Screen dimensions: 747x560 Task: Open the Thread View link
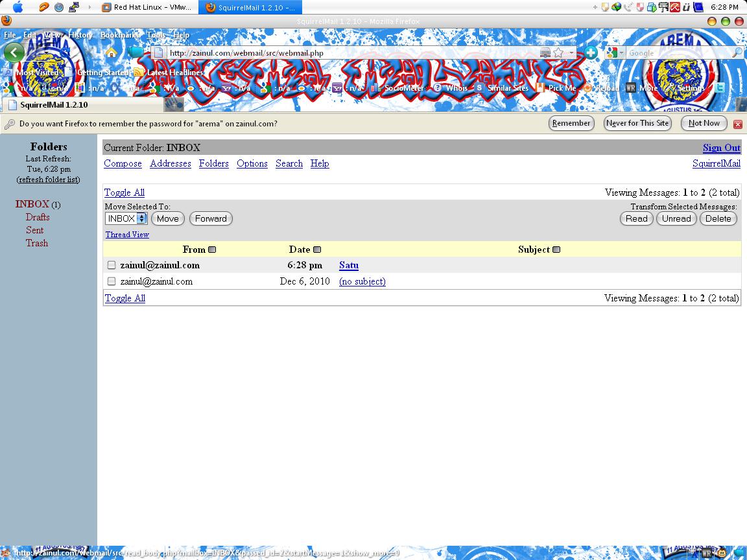(127, 234)
